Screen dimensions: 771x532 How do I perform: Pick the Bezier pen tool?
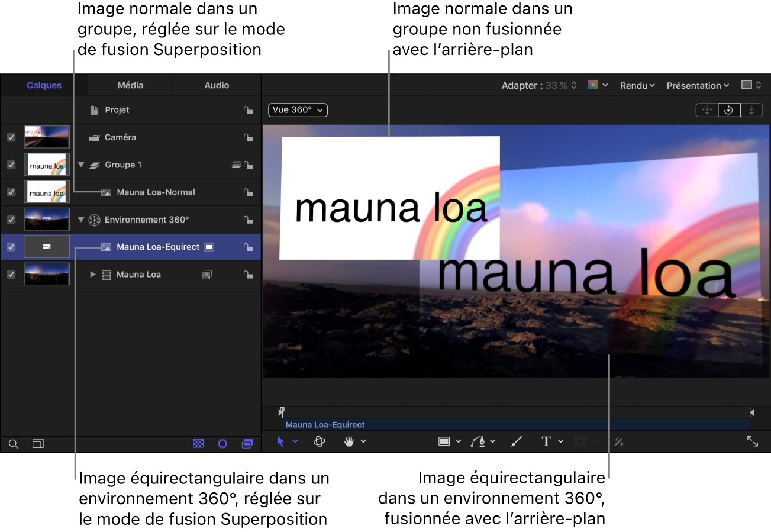478,441
